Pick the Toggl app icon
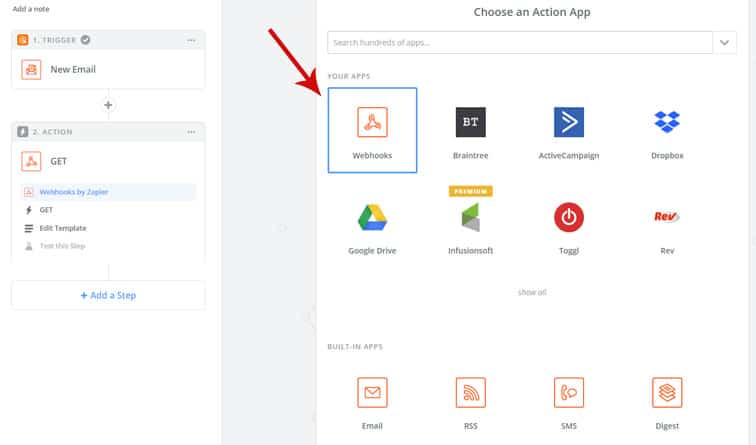This screenshot has height=445, width=756. click(568, 217)
